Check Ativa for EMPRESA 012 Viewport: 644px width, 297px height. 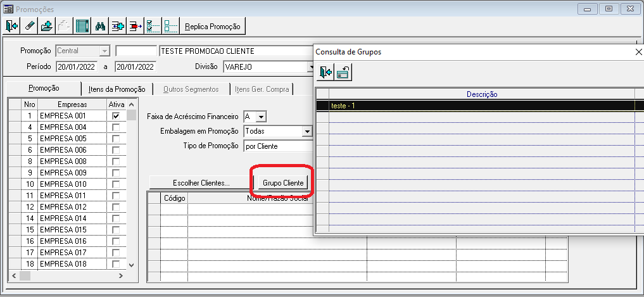116,207
